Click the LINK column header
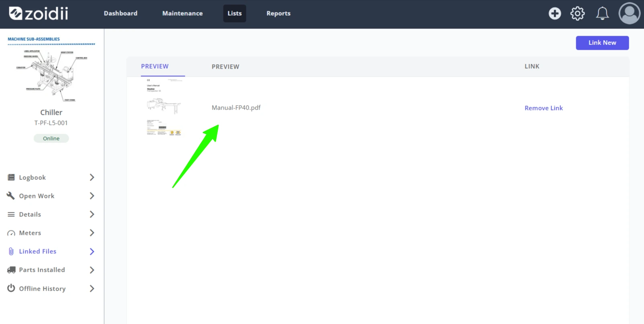 532,66
